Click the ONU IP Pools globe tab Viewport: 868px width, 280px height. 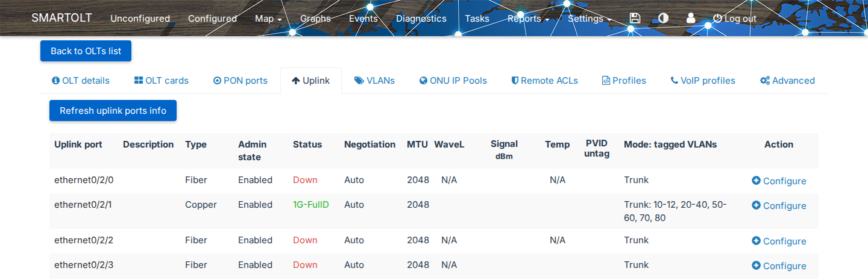tap(453, 81)
